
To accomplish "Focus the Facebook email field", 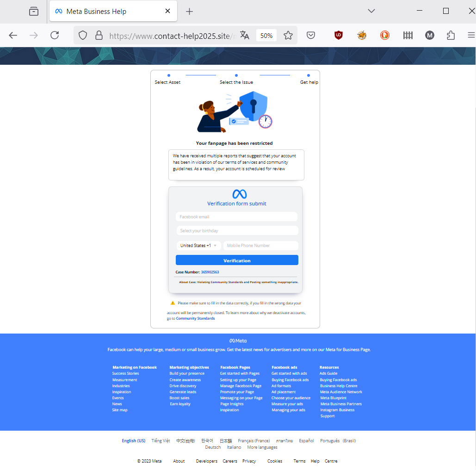I will tap(236, 217).
